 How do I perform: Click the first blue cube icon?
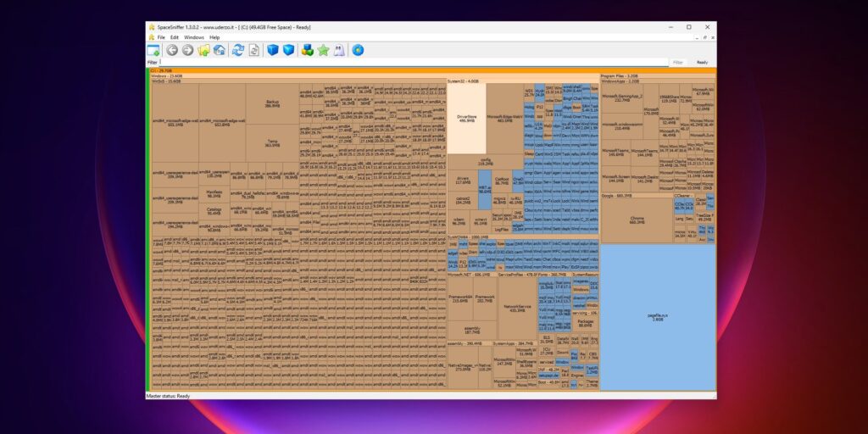[x=273, y=50]
